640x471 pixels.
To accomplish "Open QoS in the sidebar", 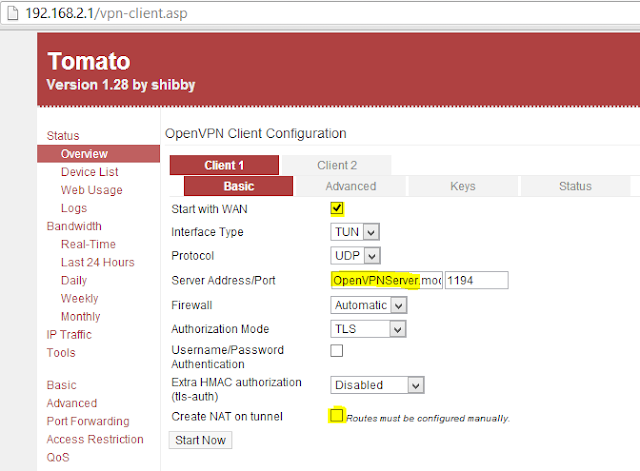I will point(58,457).
